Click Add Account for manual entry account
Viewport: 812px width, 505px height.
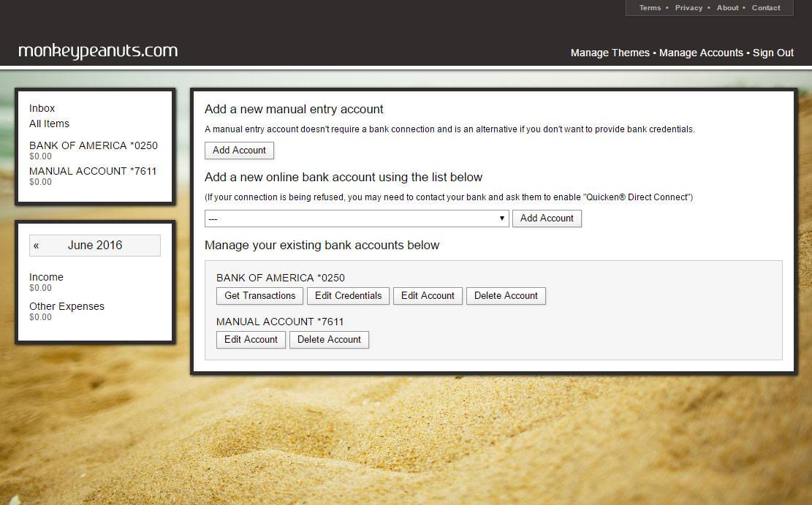(239, 151)
